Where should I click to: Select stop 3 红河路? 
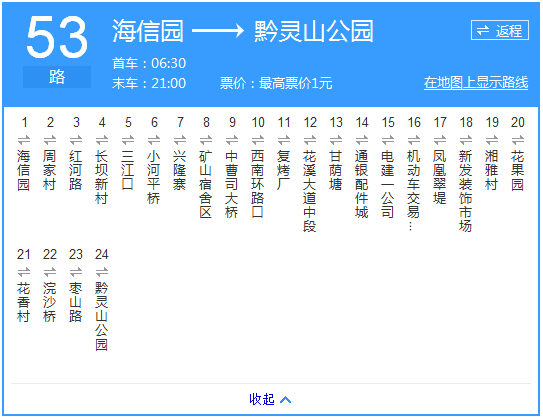[x=75, y=170]
